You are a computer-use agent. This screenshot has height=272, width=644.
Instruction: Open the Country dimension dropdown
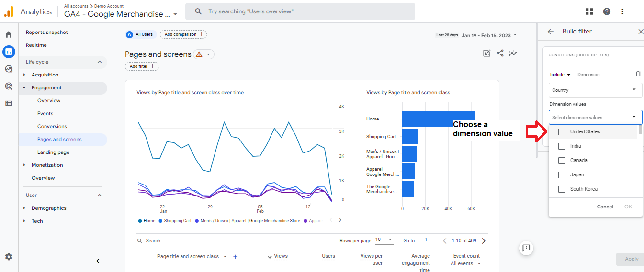[x=595, y=90]
